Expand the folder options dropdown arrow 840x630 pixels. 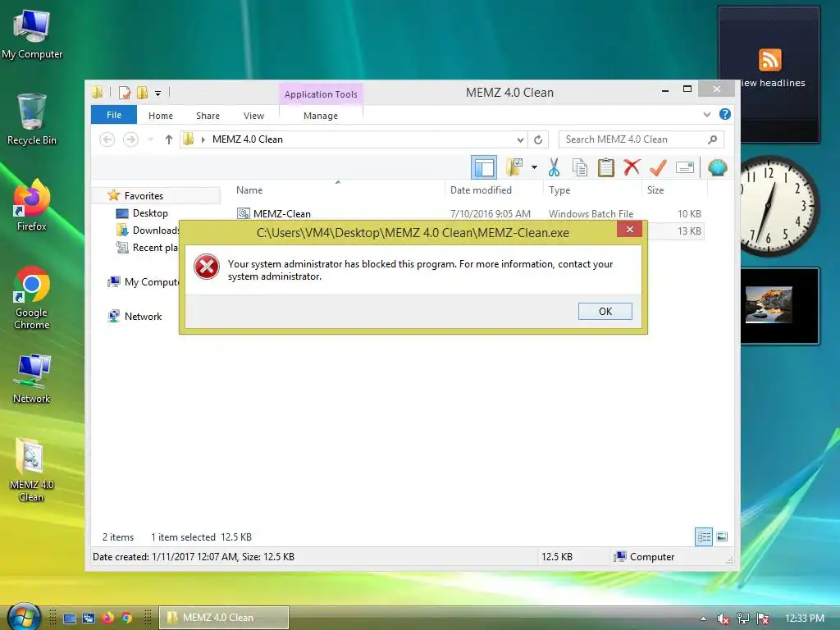(534, 167)
